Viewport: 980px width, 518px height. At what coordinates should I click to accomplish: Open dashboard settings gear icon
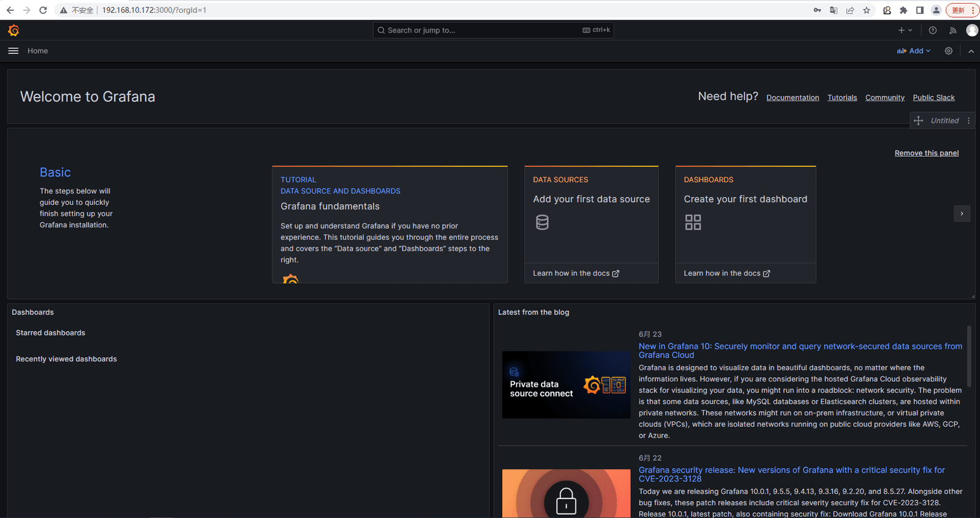point(949,51)
